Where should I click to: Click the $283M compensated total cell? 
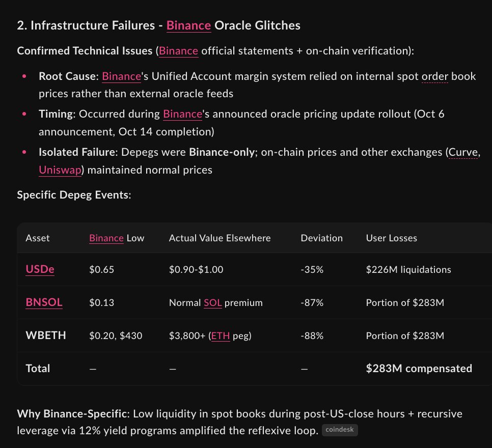coord(419,368)
